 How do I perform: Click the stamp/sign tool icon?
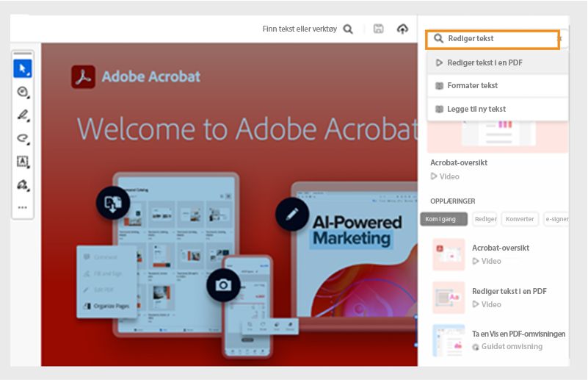coord(22,185)
